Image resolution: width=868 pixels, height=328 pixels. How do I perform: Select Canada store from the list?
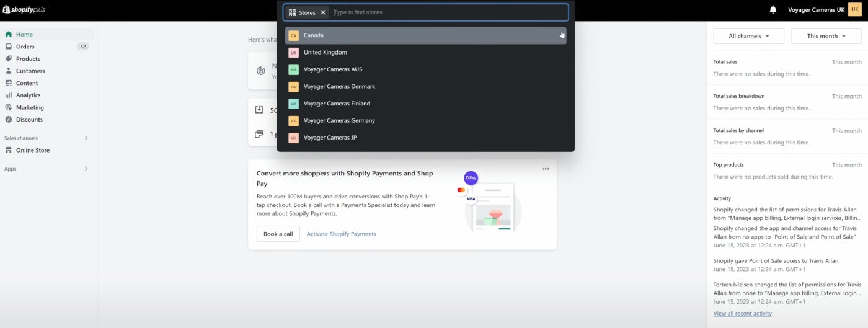(425, 35)
